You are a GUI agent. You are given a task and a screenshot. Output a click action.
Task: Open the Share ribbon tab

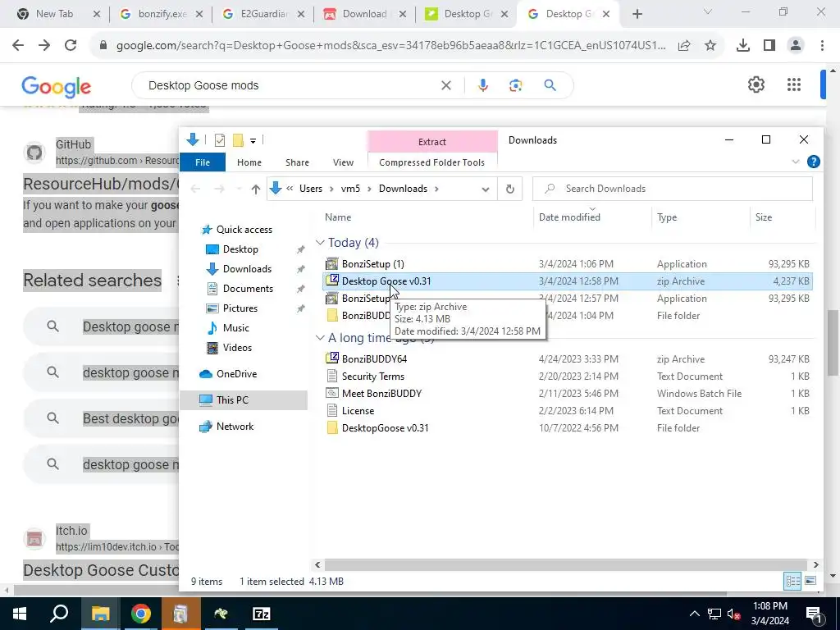coord(297,162)
